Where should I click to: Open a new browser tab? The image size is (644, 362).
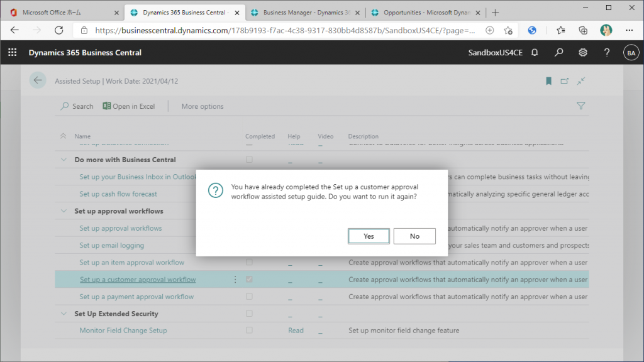[x=496, y=13]
